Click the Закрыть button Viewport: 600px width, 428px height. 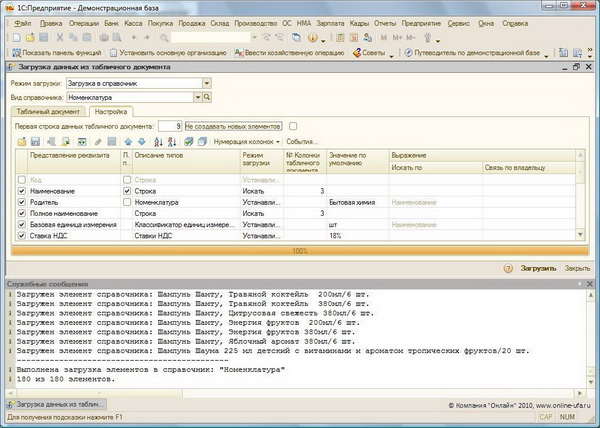coord(577,269)
